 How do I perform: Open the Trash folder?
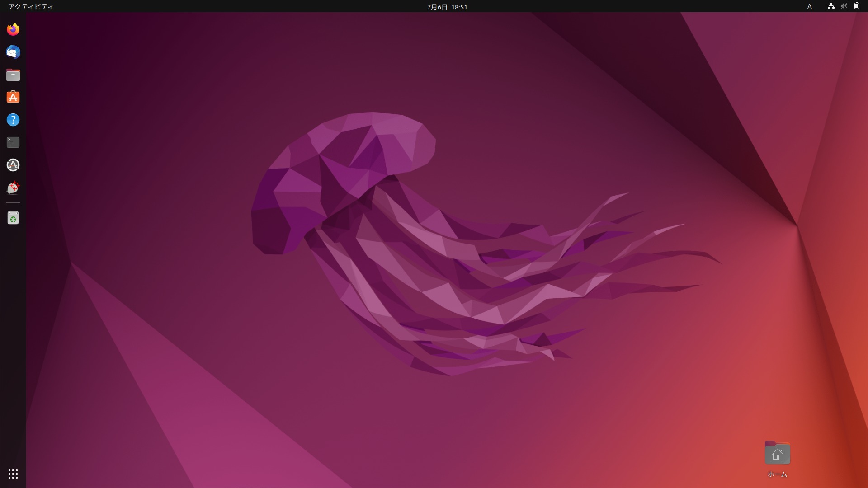pos(13,218)
